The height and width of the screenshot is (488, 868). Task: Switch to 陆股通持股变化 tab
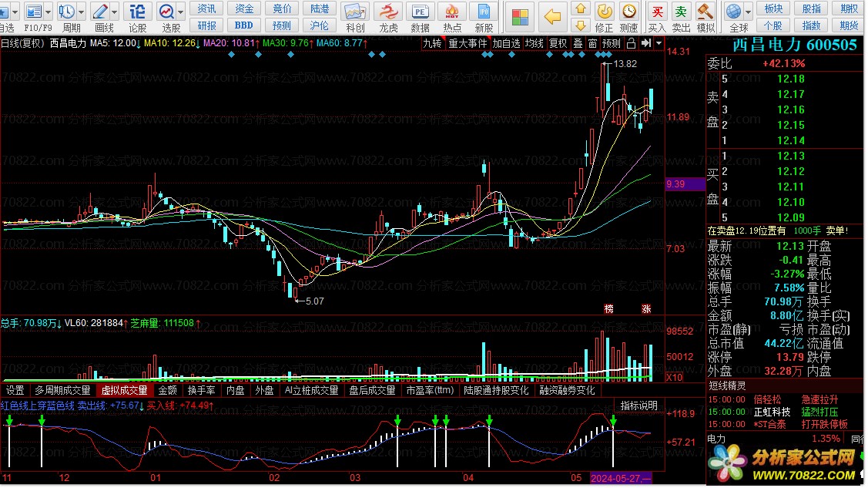coord(497,391)
